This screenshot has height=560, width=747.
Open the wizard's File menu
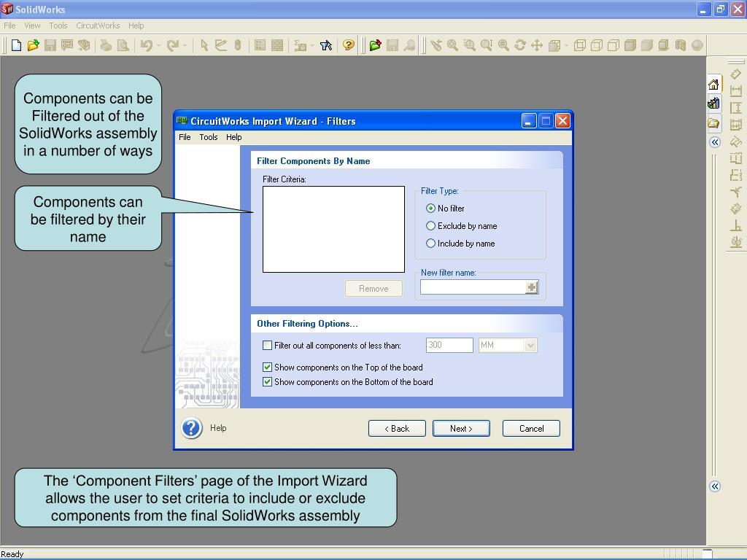click(185, 137)
